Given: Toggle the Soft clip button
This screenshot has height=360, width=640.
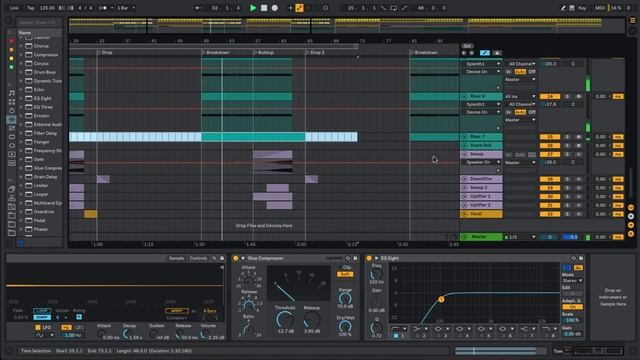Looking at the screenshot, I should 345,275.
